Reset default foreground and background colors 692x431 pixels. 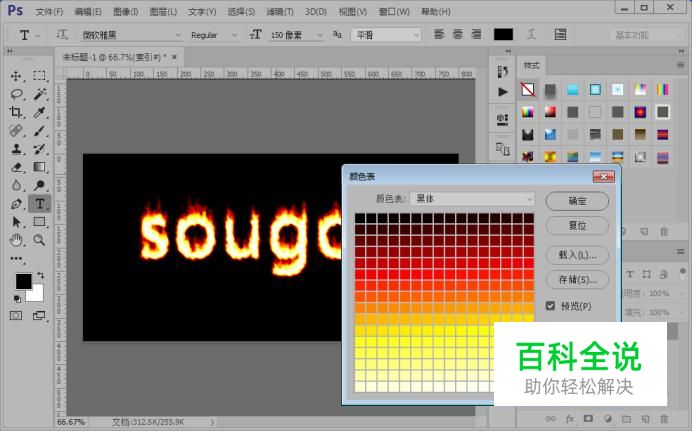coord(17,299)
